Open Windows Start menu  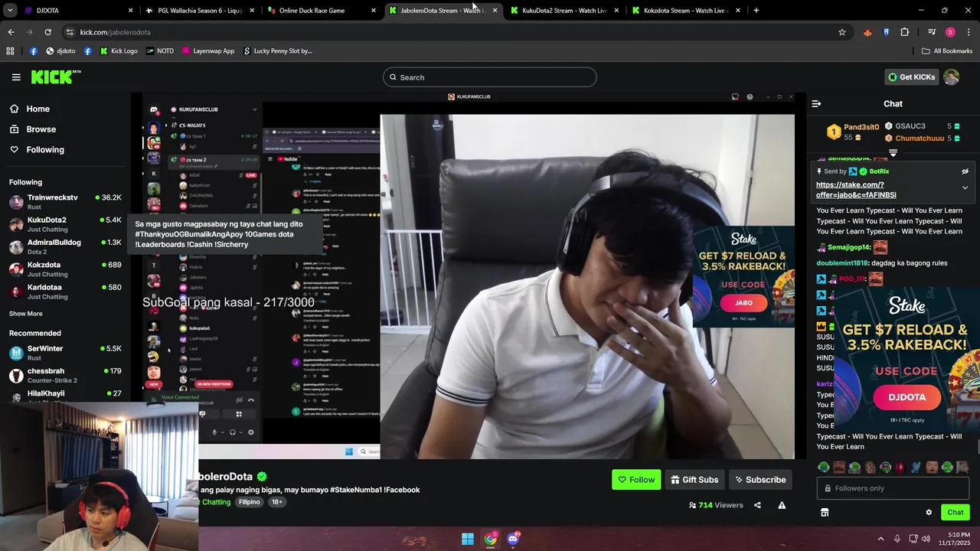(467, 539)
